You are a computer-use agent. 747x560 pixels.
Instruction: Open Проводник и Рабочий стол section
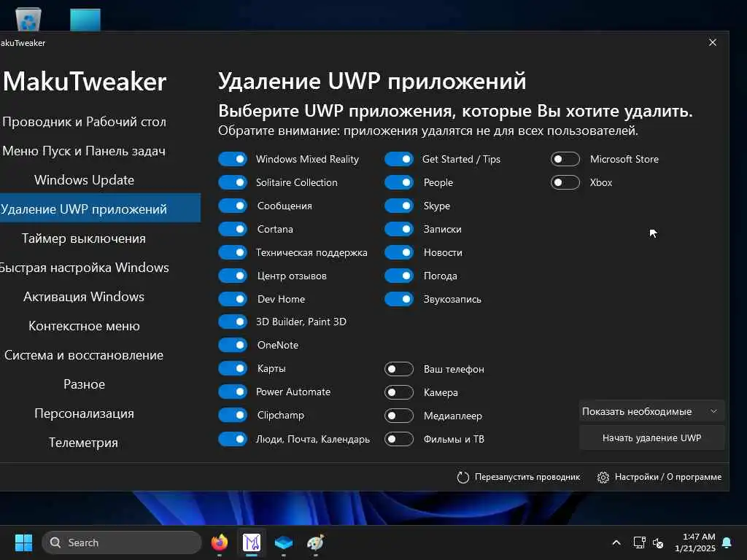[x=85, y=122]
